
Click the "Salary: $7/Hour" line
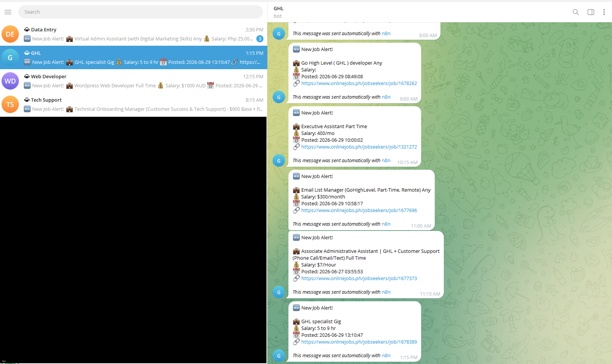point(319,265)
